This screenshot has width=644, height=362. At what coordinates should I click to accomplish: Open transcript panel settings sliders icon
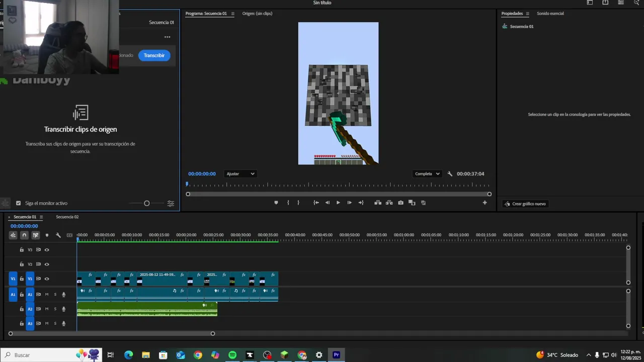171,203
